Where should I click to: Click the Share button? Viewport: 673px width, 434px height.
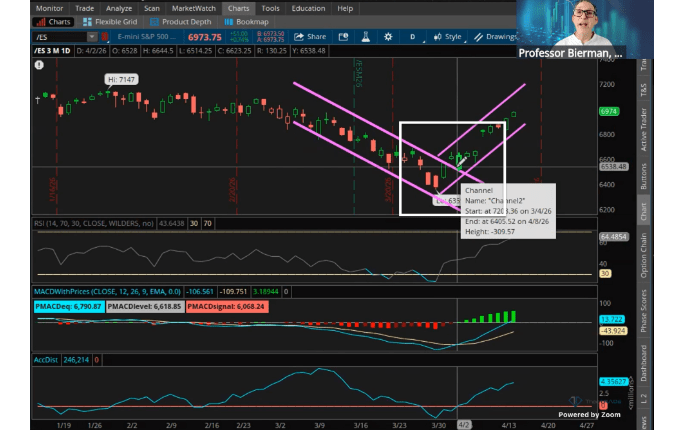(310, 37)
